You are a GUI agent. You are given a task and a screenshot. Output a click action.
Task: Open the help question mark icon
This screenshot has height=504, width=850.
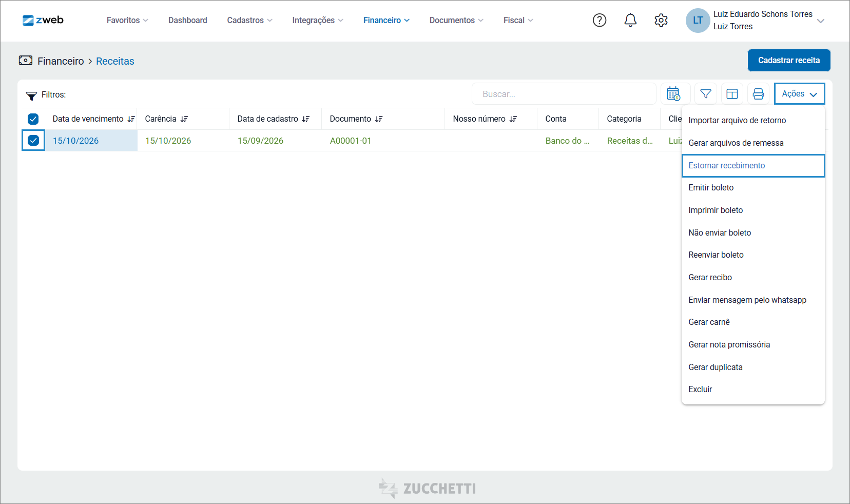[600, 20]
